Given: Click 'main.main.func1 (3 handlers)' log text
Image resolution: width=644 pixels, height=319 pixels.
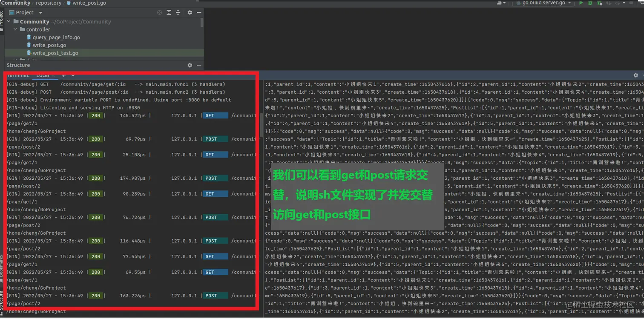Looking at the screenshot, I should coord(185,84).
